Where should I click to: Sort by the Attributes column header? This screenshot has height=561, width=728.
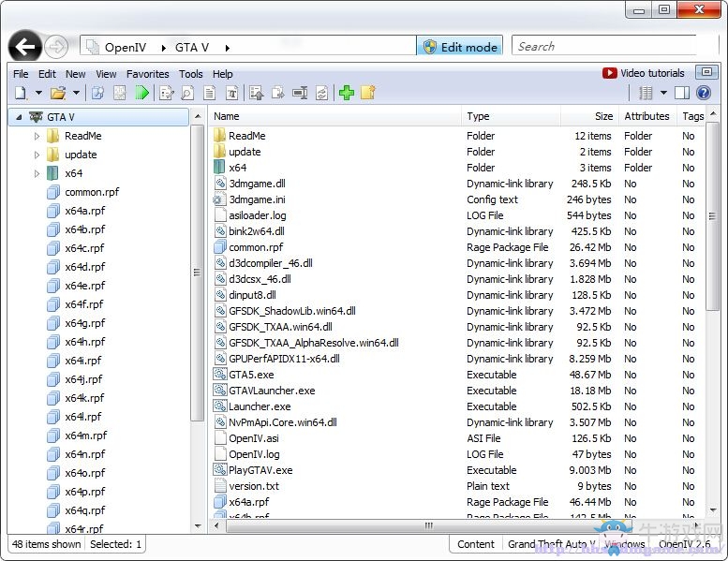(646, 116)
